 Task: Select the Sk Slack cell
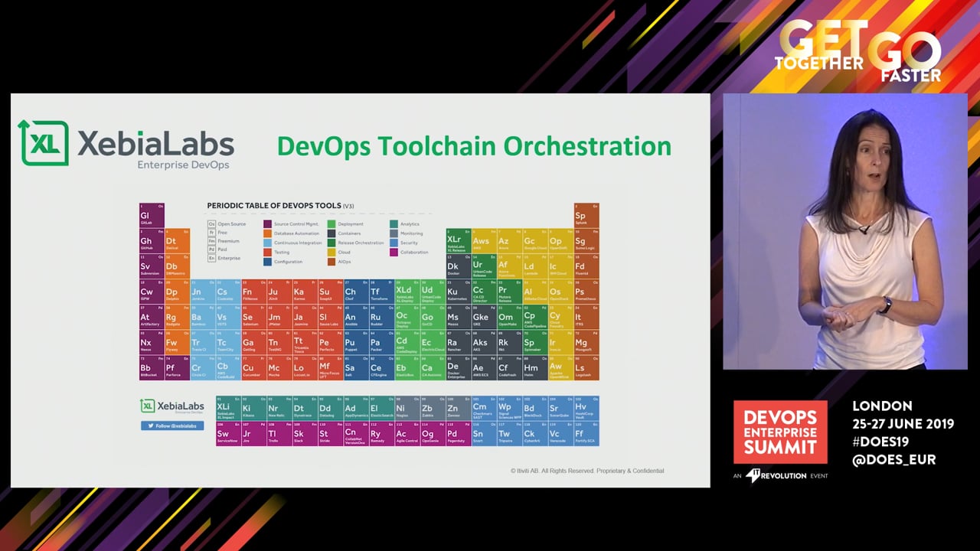(305, 433)
